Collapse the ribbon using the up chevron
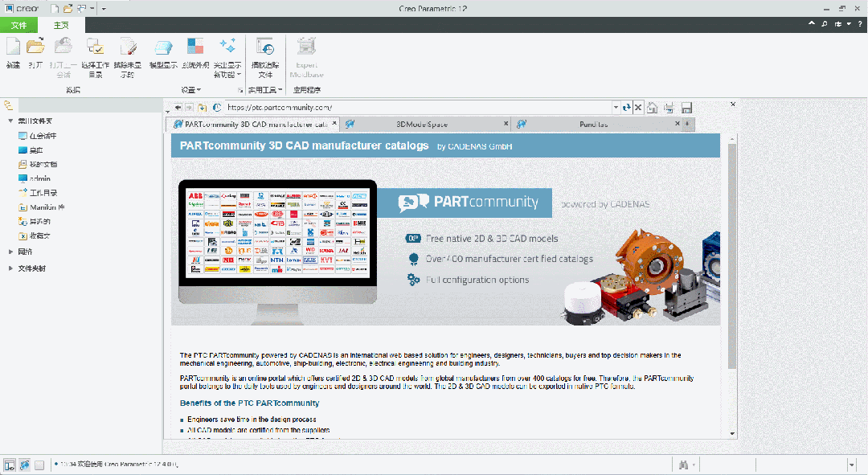Viewport: 868px width, 475px height. point(812,24)
